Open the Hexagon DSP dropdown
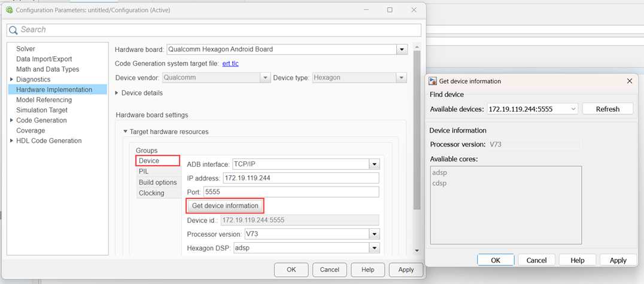This screenshot has height=284, width=644. [x=374, y=248]
